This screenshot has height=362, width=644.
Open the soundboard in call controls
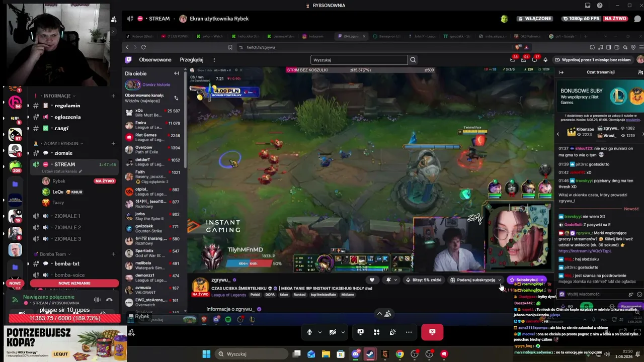point(392,332)
